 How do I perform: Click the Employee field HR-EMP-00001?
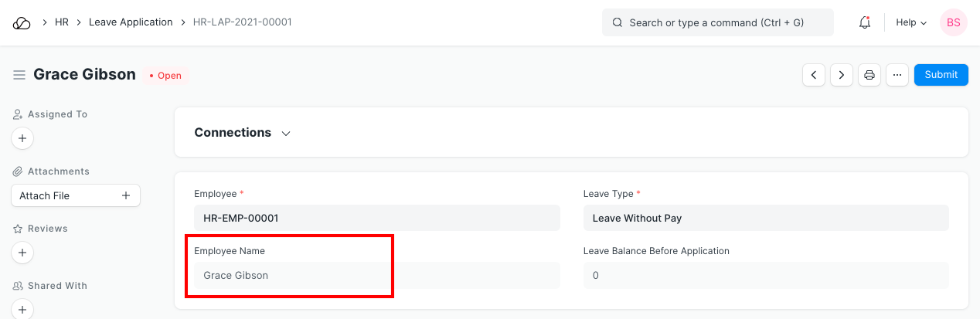[x=376, y=218]
